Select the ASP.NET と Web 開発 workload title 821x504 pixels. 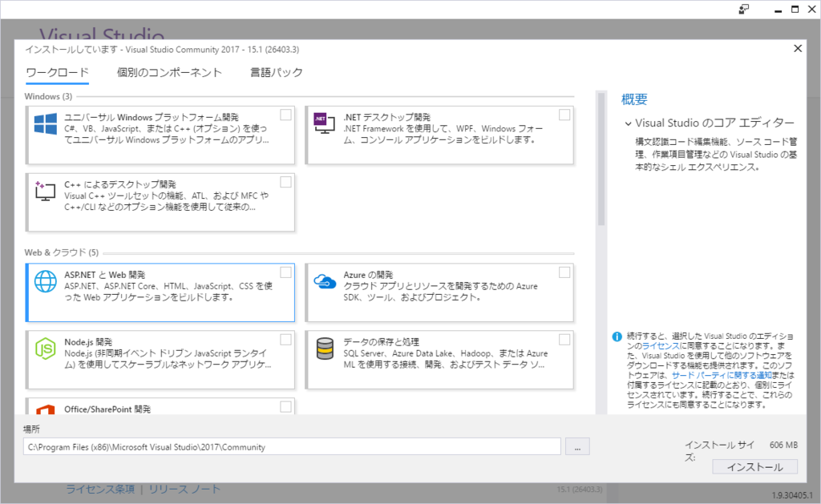(105, 275)
